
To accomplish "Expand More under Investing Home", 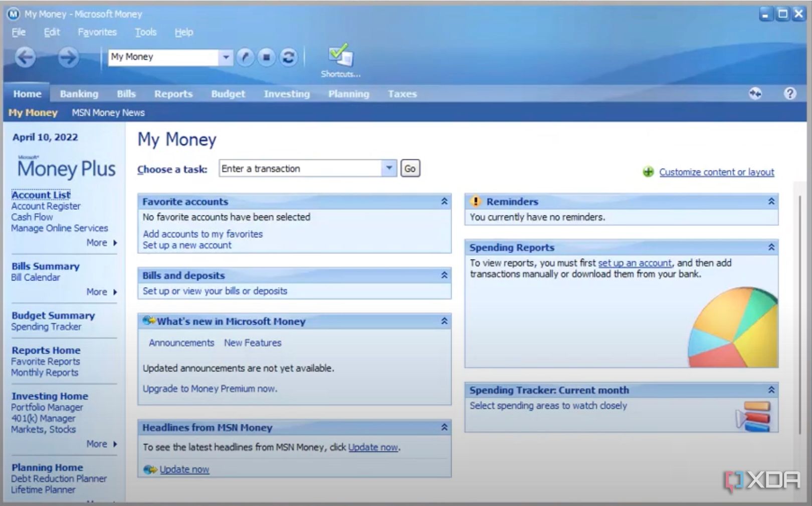I will [102, 444].
